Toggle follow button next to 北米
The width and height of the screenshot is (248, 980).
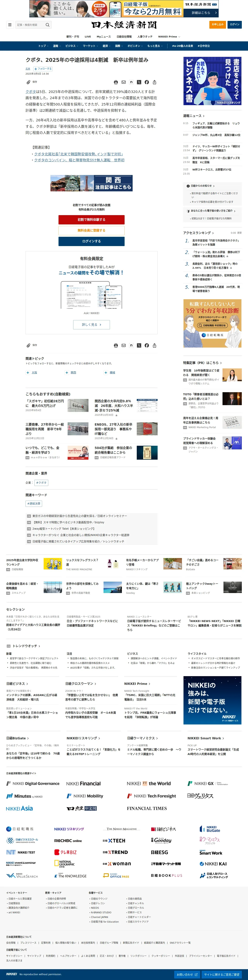pos(43,69)
